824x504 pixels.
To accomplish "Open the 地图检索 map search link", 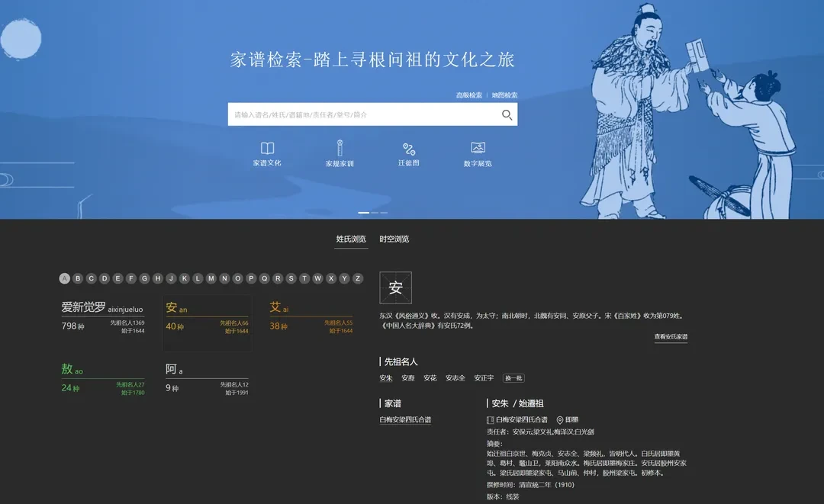I will click(505, 95).
